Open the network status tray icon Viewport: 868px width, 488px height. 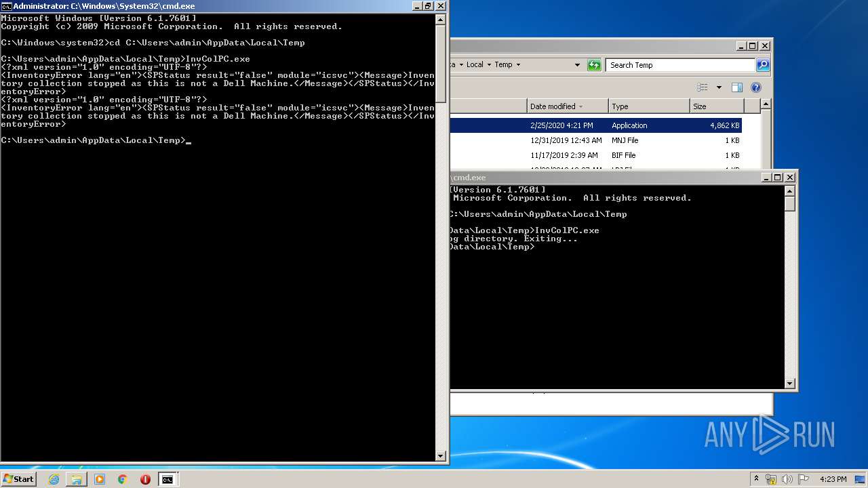[771, 479]
